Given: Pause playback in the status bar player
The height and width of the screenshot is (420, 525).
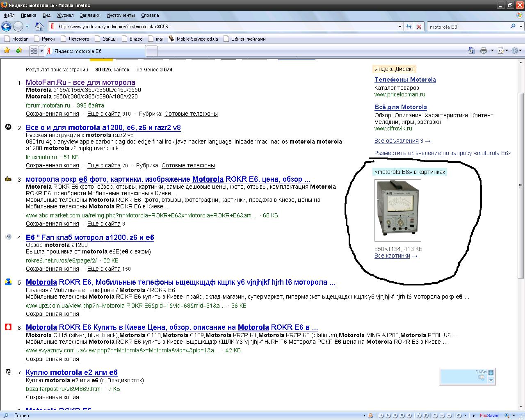Looking at the screenshot, I should pyautogui.click(x=395, y=415).
